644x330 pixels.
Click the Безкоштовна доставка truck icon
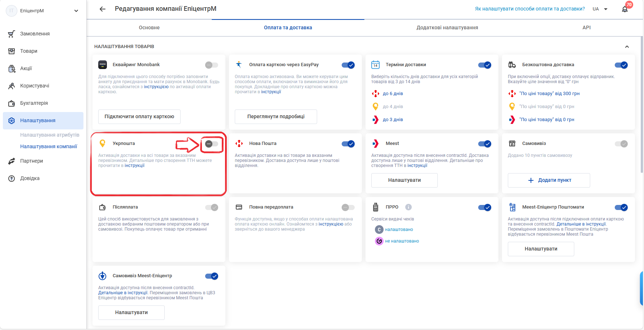[x=512, y=65]
